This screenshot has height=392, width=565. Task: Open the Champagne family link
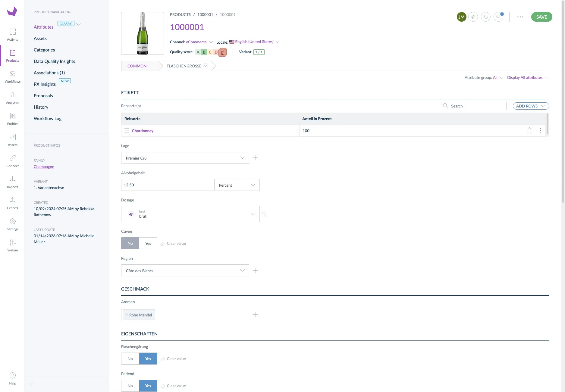pos(44,166)
